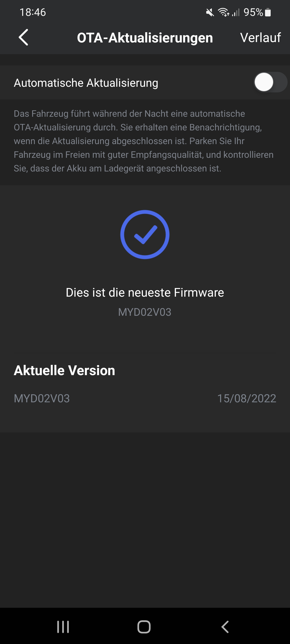Image resolution: width=290 pixels, height=644 pixels.
Task: Tap the muted sound status icon
Action: coord(210,12)
